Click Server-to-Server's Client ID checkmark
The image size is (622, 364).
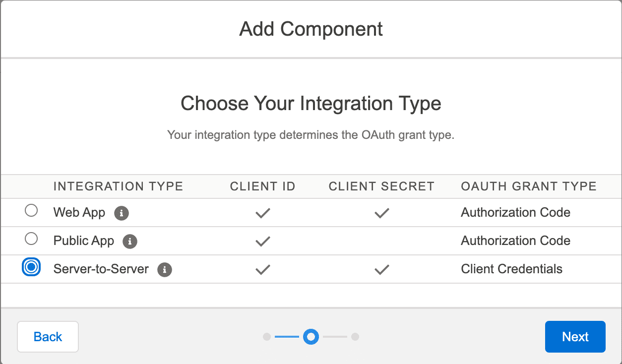pos(262,270)
